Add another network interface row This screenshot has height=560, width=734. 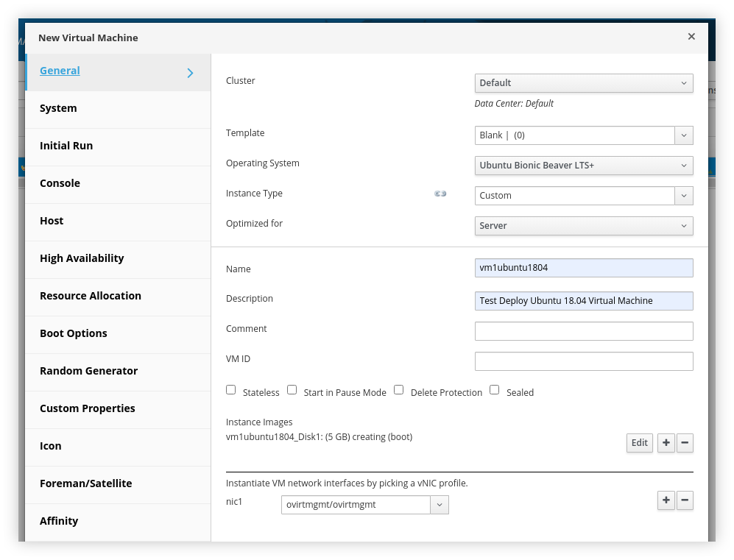tap(666, 500)
